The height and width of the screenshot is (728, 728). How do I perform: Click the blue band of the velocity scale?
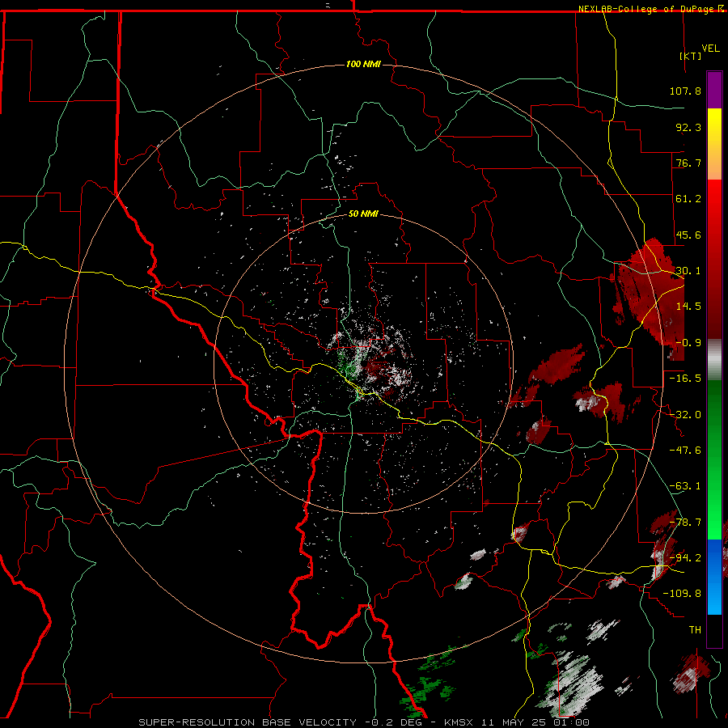(x=714, y=577)
